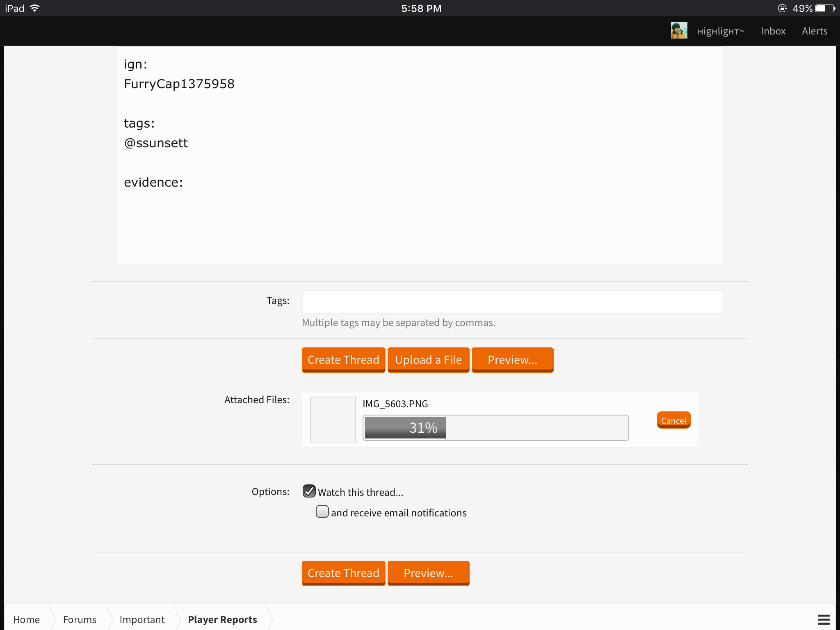Click the 31% upload progress bar
This screenshot has height=630, width=840.
click(x=495, y=428)
